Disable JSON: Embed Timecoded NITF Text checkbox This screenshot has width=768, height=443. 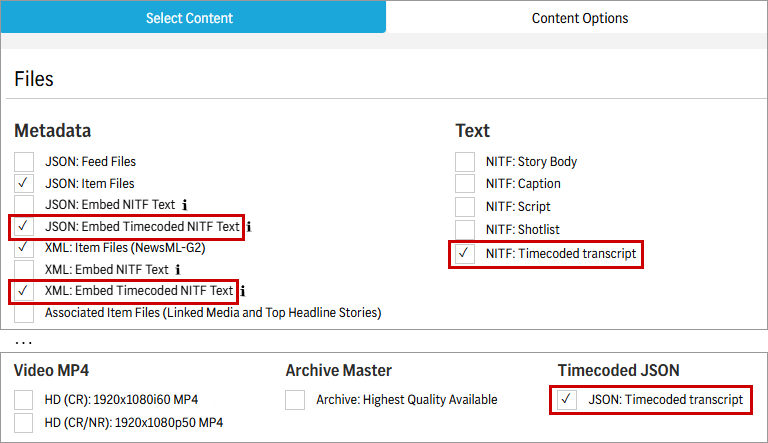pyautogui.click(x=24, y=227)
